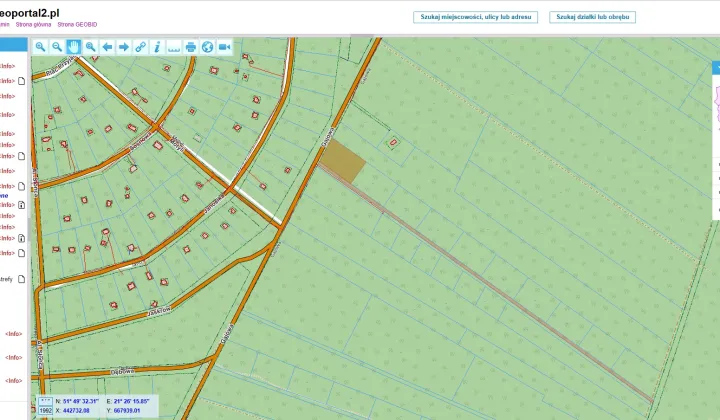
Task: Select the info identify tool
Action: [157, 47]
